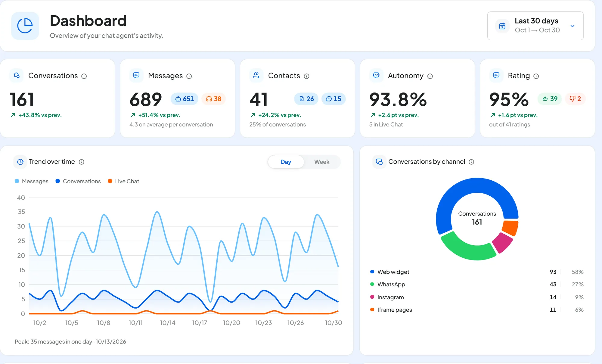602x364 pixels.
Task: Click the orange Iframe pages donut segment
Action: click(511, 228)
